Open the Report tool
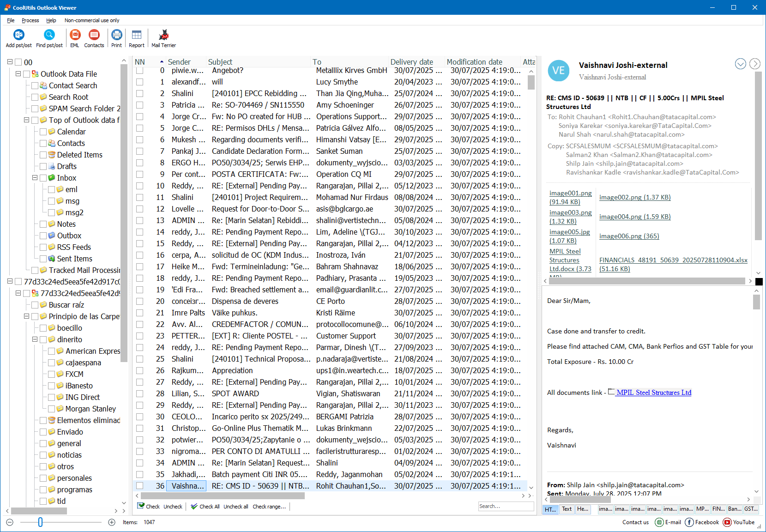This screenshot has width=766, height=532. (137, 38)
